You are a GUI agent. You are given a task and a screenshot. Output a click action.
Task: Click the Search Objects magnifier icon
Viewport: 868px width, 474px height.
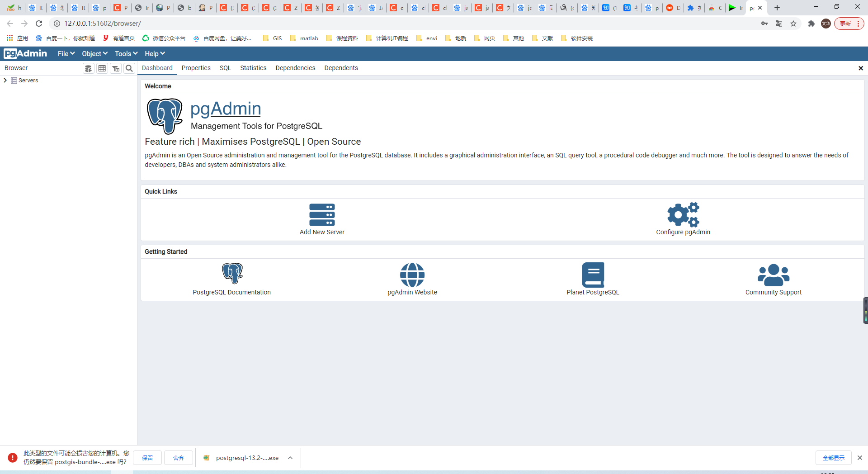coord(129,68)
